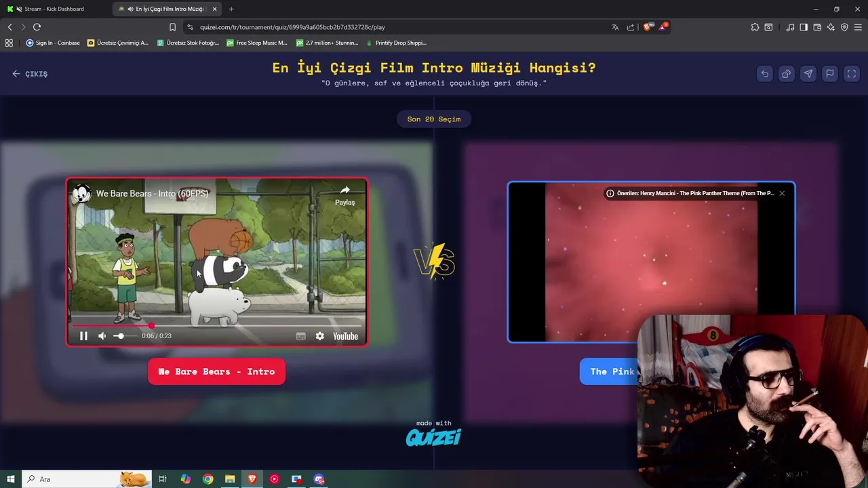Click the Paylaş share arrow on video

click(x=344, y=195)
